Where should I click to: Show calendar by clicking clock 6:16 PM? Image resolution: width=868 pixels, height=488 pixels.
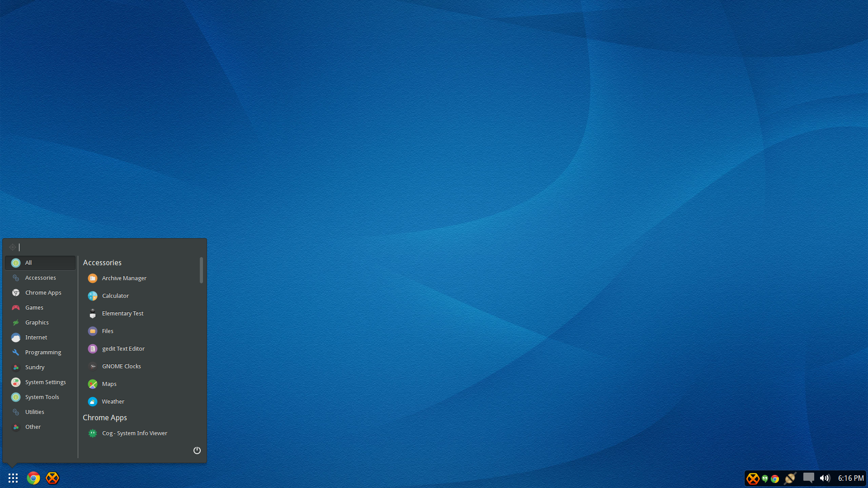[851, 478]
